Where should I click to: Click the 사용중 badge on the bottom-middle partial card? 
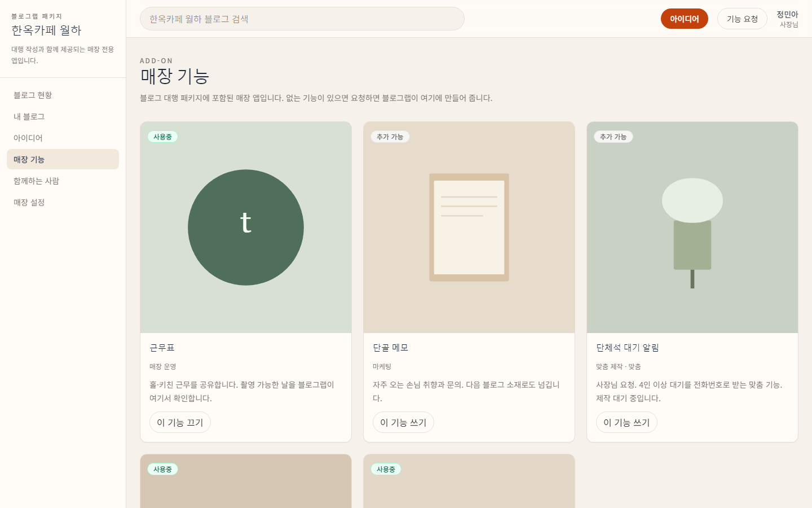(x=386, y=469)
